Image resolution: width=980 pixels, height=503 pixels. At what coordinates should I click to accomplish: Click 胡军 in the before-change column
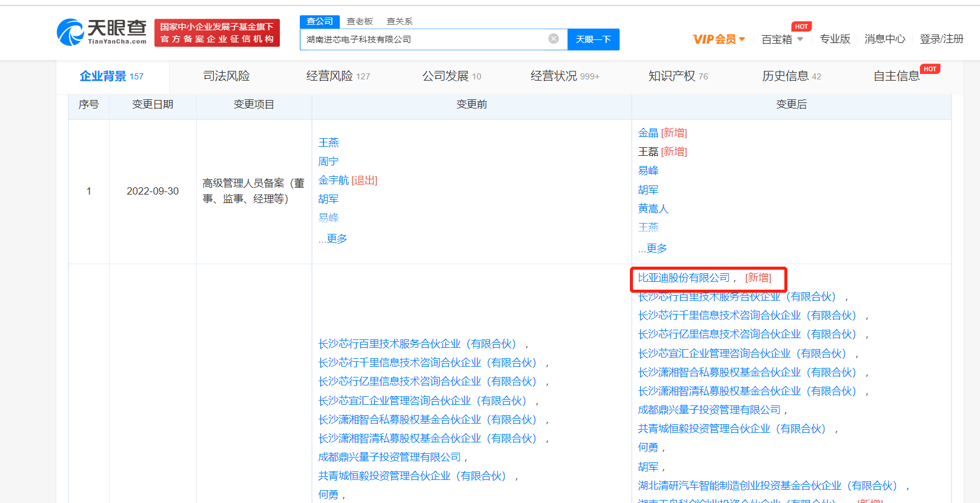329,199
